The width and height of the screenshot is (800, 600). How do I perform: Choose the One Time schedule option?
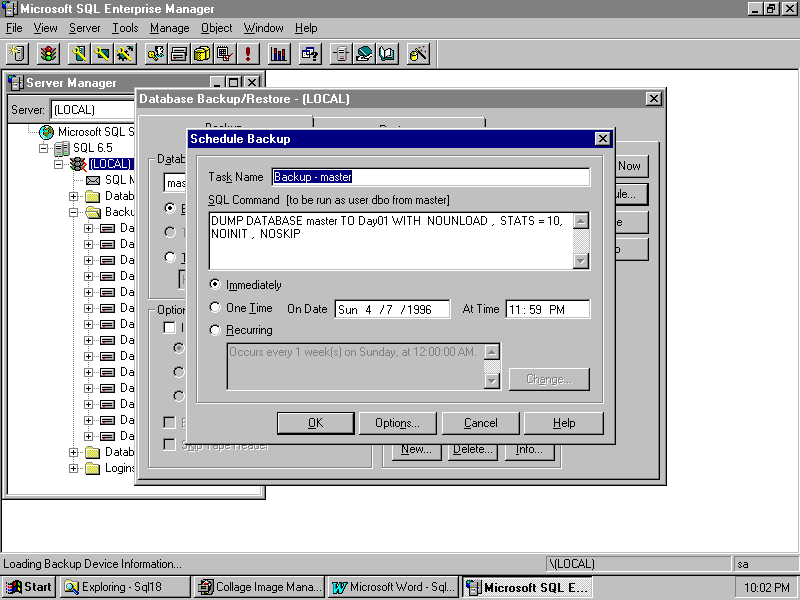[x=215, y=309]
